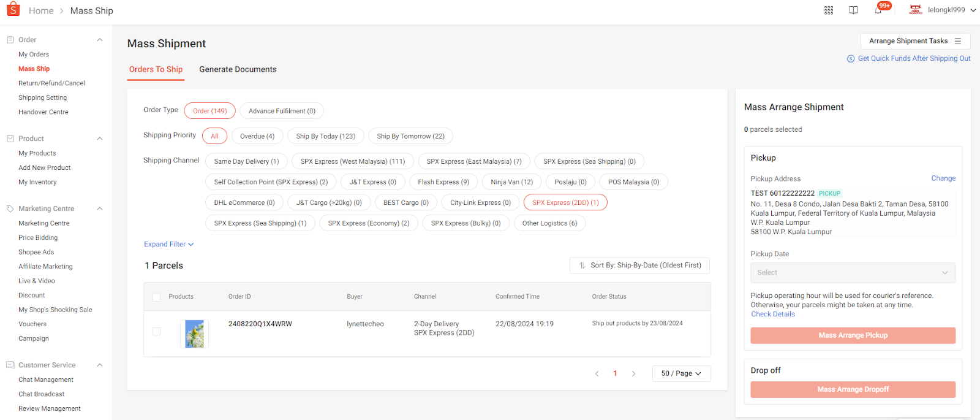980x420 pixels.
Task: Open Return/Refund/Cancel in the sidebar
Action: pyautogui.click(x=51, y=83)
